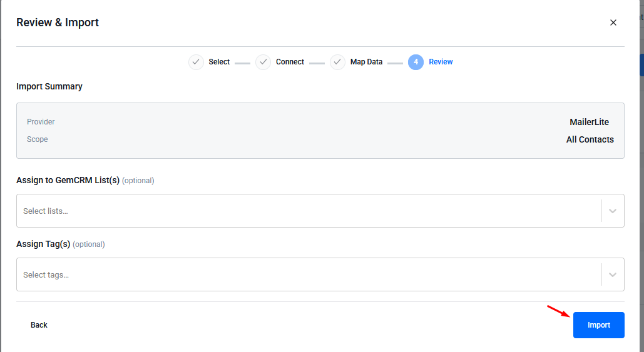
Task: Click the Review & Import title
Action: point(58,23)
